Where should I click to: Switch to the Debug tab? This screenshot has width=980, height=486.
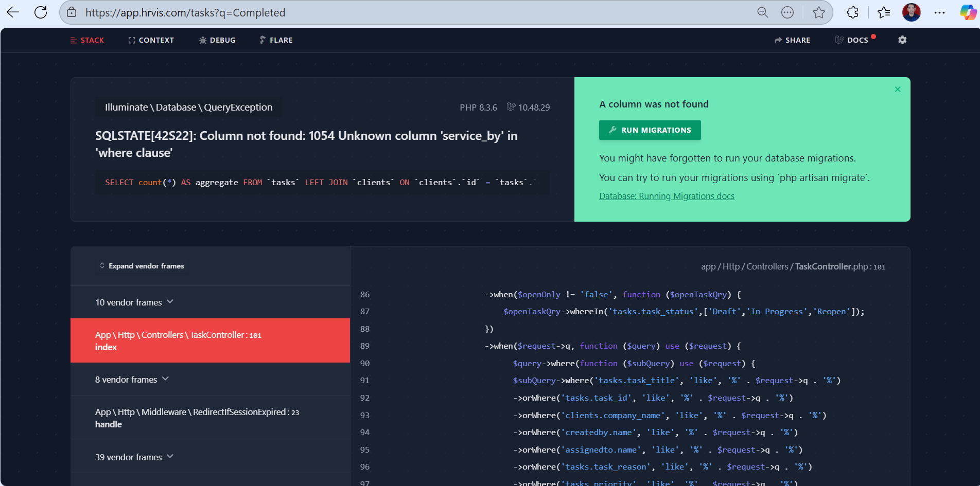pos(217,40)
